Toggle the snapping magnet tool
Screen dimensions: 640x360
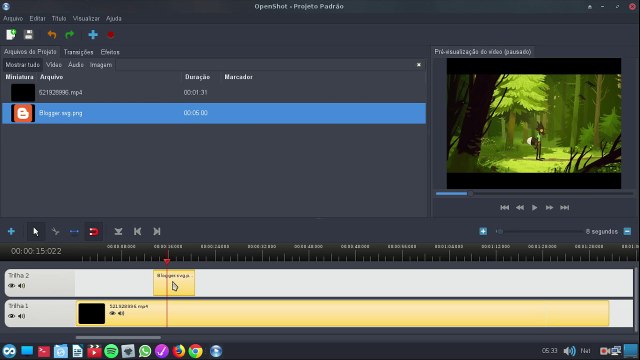pyautogui.click(x=93, y=231)
